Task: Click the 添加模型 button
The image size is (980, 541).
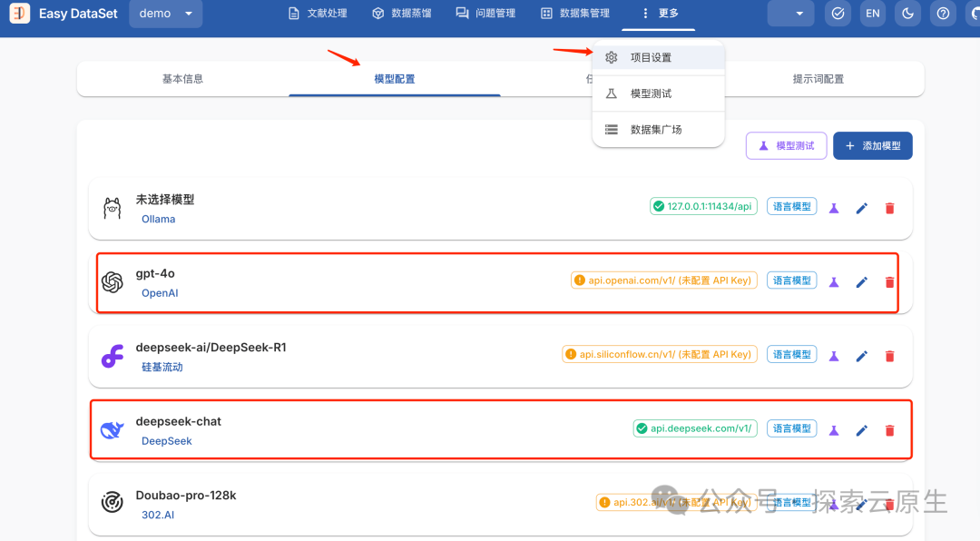Action: [x=873, y=146]
